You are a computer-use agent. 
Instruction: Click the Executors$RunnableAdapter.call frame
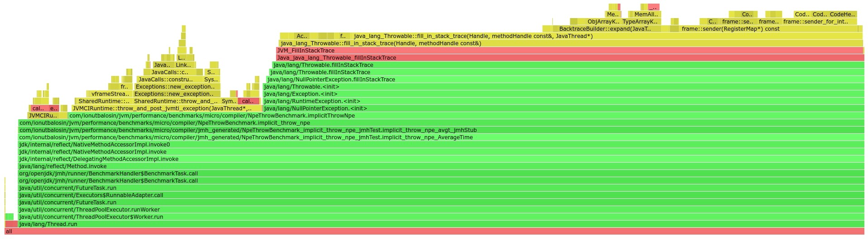point(441,195)
